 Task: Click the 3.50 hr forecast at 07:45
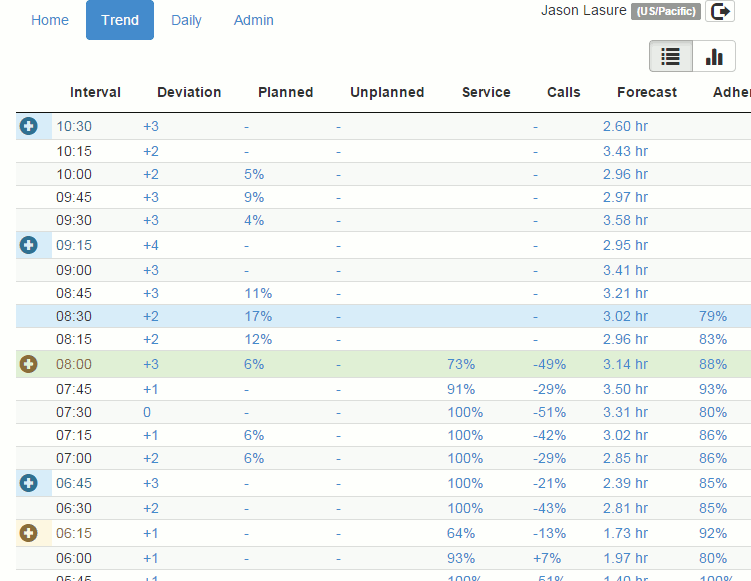pos(625,388)
